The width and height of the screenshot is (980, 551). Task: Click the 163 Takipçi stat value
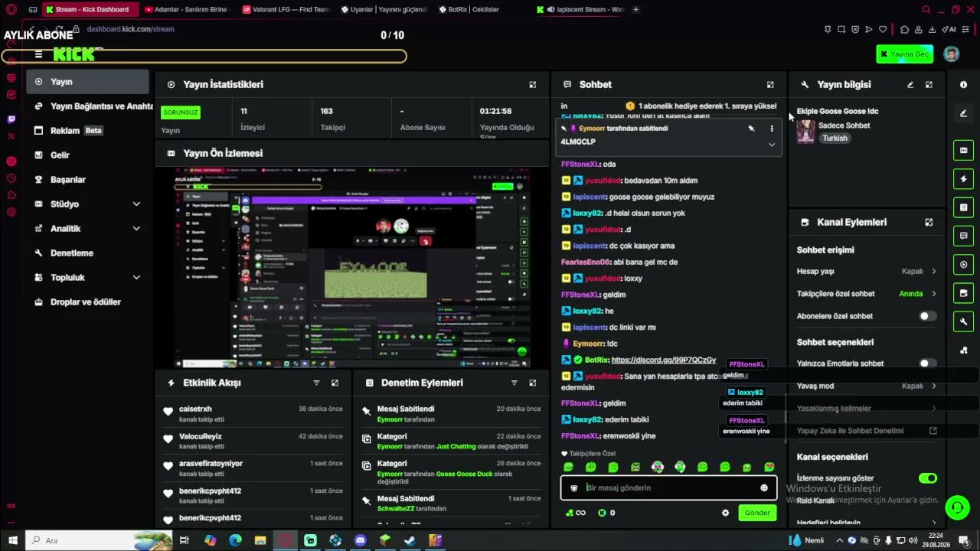pyautogui.click(x=327, y=111)
